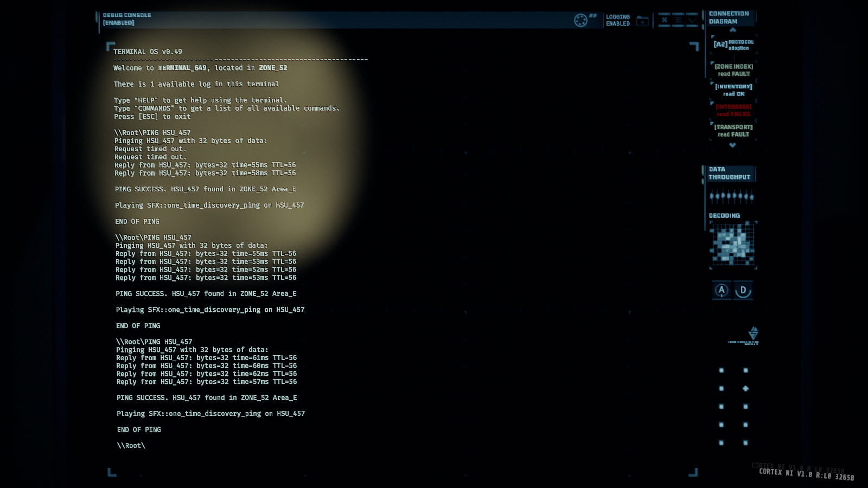This screenshot has height=488, width=868.
Task: Select the [A2] Protocol adoption node
Action: click(733, 44)
